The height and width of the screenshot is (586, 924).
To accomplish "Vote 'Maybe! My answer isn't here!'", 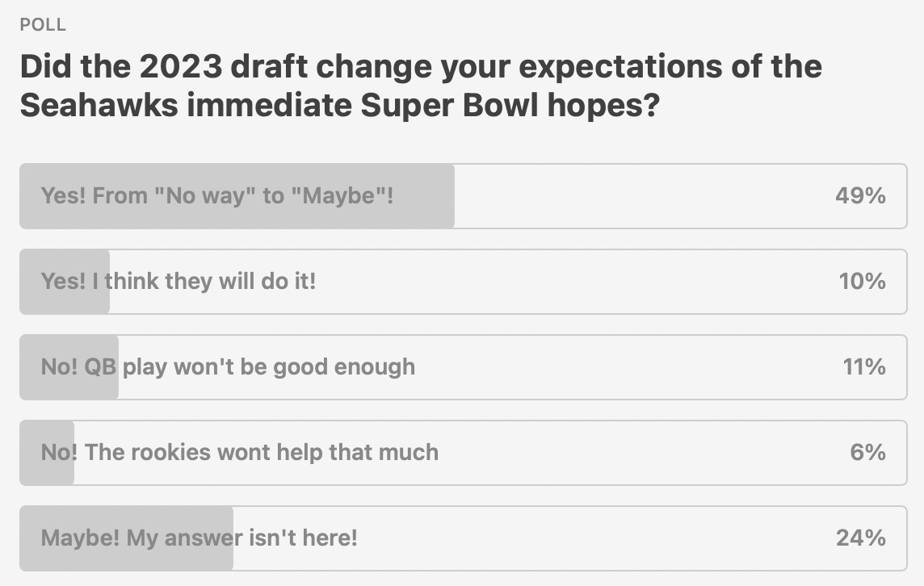I will tap(199, 538).
